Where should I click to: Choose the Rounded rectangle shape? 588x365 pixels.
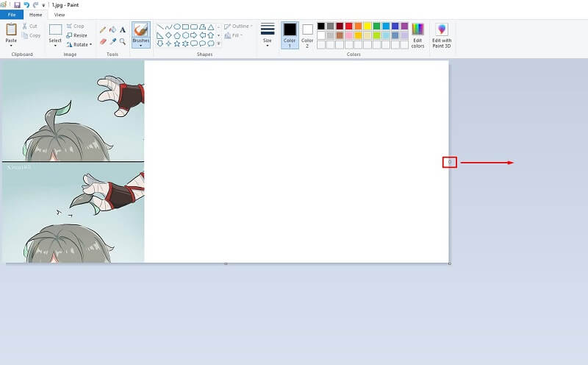coord(194,26)
